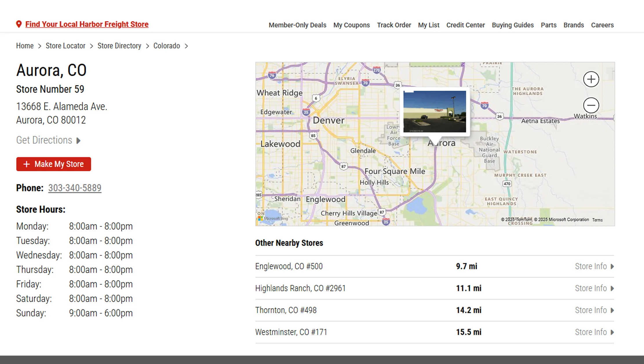
Task: Click Sunday hours 9:00am - 6:00pm
Action: (x=101, y=313)
